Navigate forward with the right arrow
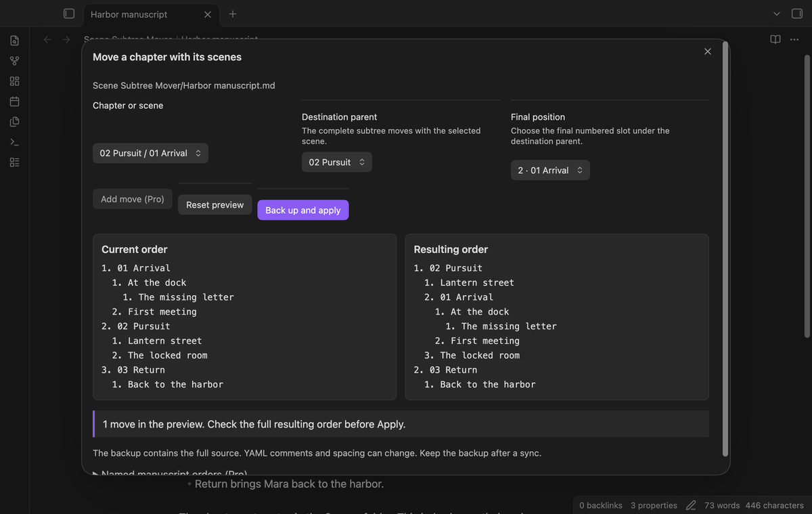The height and width of the screenshot is (514, 812). (66, 39)
